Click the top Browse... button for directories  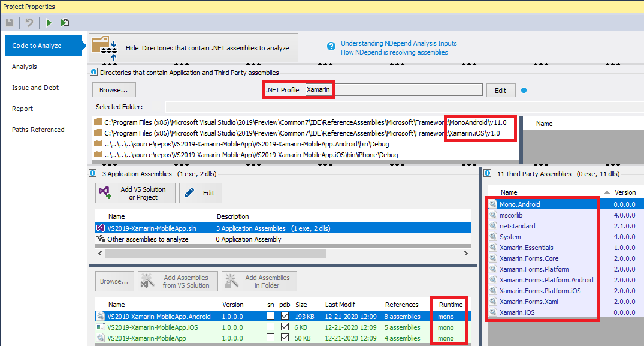click(114, 90)
